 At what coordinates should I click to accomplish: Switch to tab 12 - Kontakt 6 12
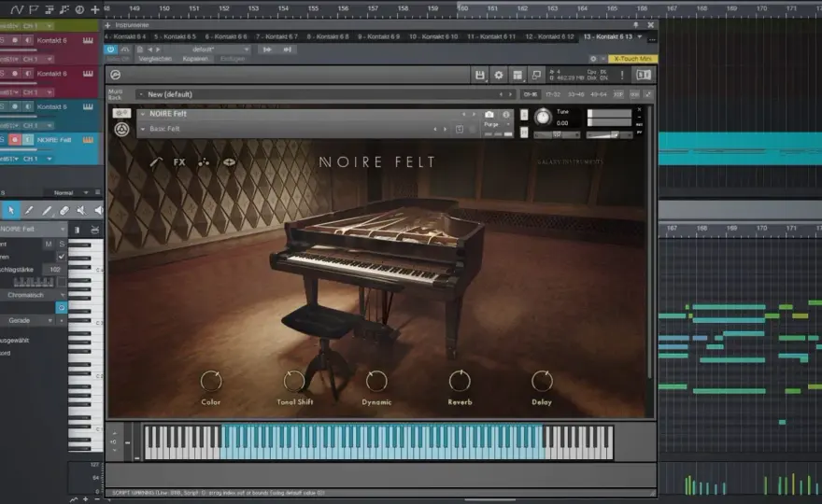[x=549, y=36]
